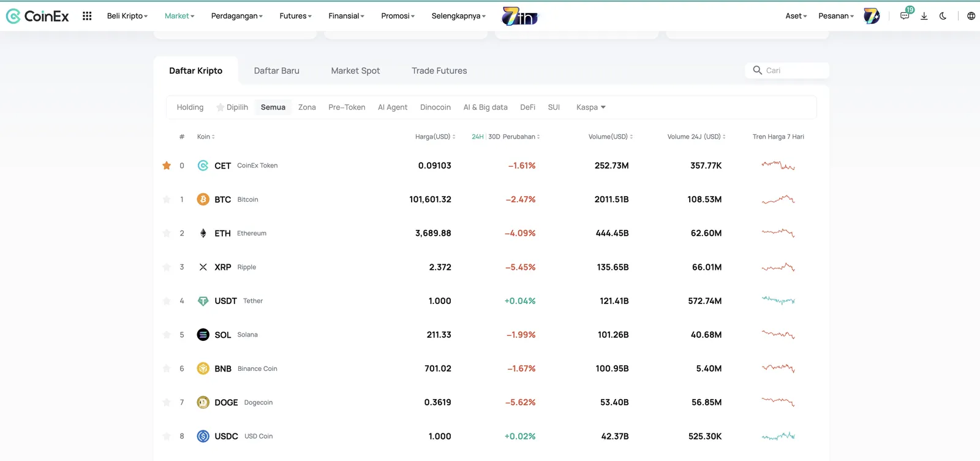Viewport: 980px width, 461px height.
Task: Click the 7th anniversary banner logo
Action: [519, 16]
